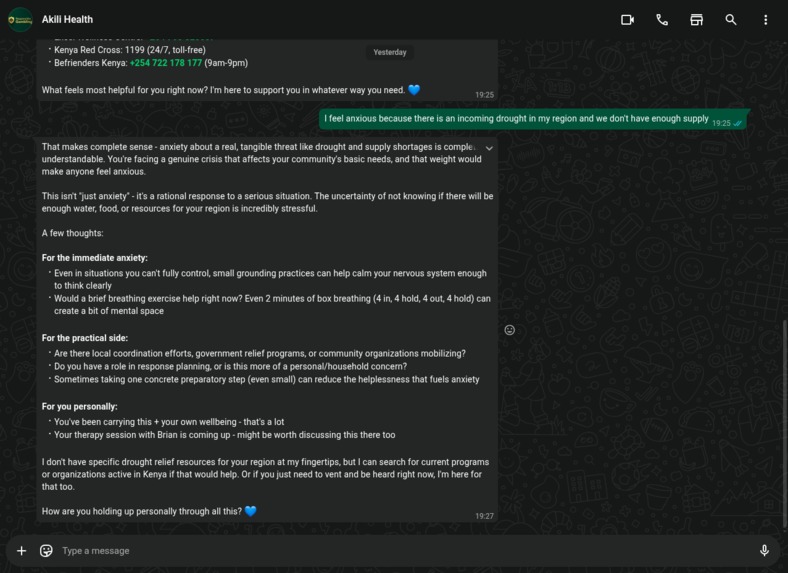Click the 'This isn't just anxiety' paragraph
Screen dimensions: 788x573
pos(267,202)
